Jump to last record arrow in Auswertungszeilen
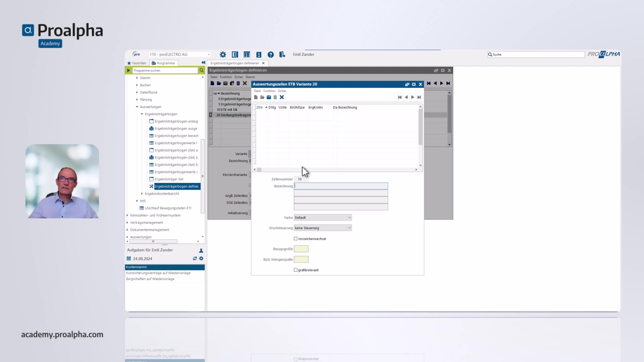This screenshot has height=362, width=644. click(x=419, y=97)
